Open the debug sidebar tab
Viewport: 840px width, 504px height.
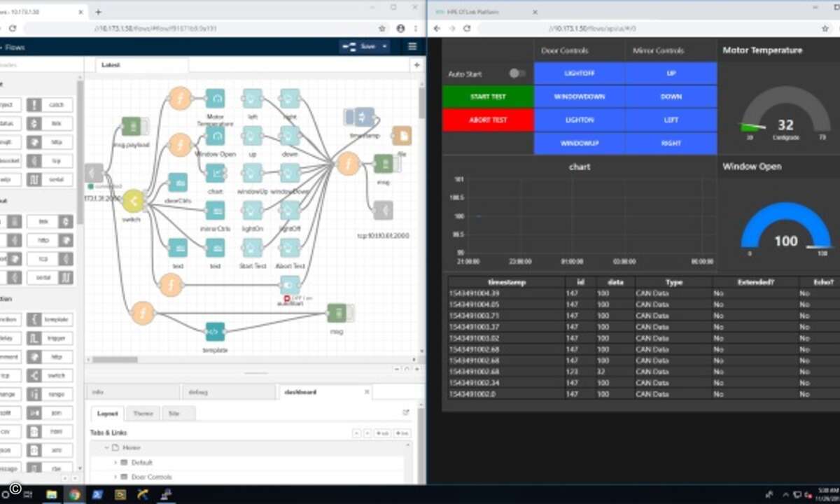pyautogui.click(x=229, y=392)
